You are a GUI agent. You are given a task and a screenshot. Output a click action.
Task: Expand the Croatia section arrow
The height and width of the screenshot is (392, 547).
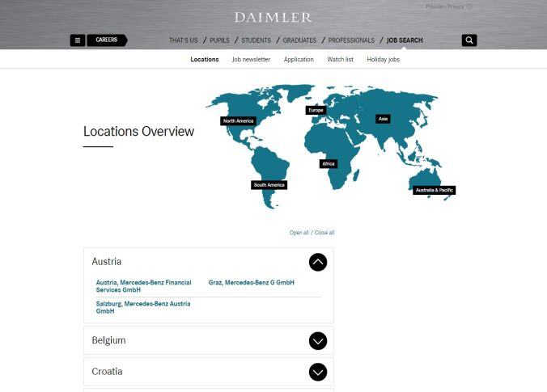point(318,372)
